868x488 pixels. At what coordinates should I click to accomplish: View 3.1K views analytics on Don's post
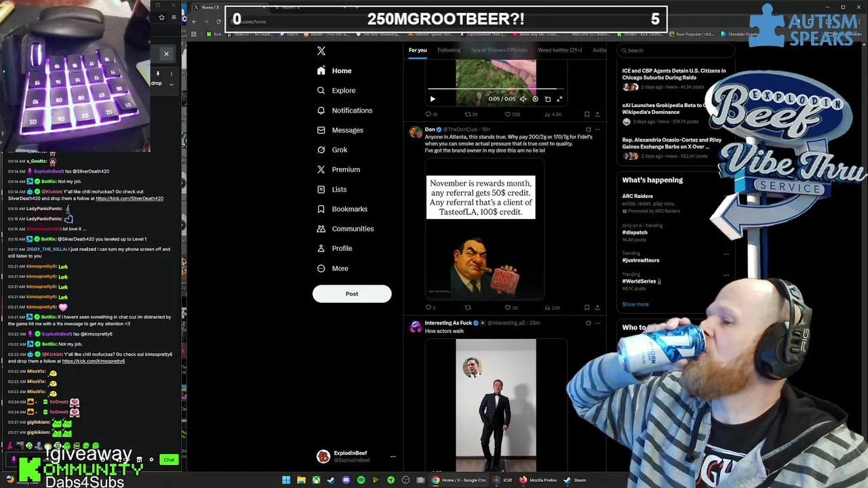click(x=553, y=308)
